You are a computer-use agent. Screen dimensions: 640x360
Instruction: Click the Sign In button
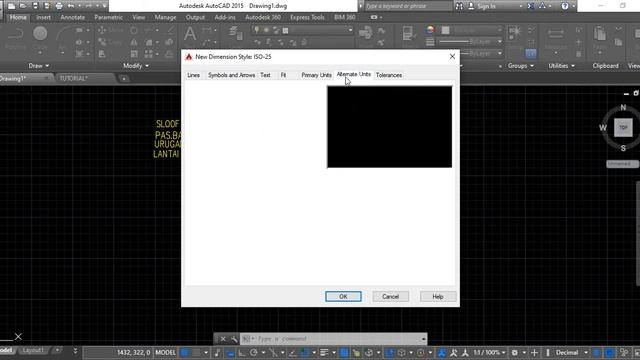point(483,6)
